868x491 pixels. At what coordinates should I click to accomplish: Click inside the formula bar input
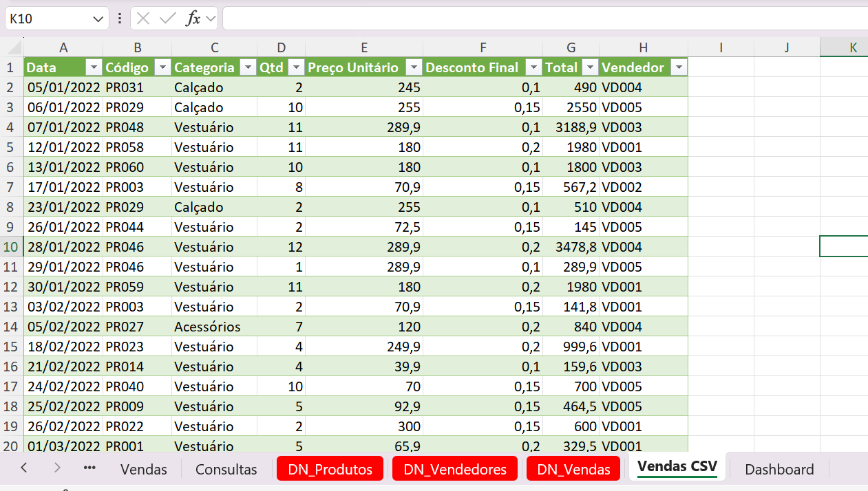pyautogui.click(x=545, y=19)
